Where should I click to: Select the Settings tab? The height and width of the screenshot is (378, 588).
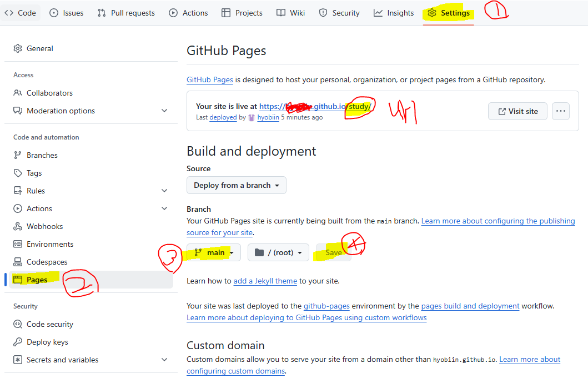point(449,13)
